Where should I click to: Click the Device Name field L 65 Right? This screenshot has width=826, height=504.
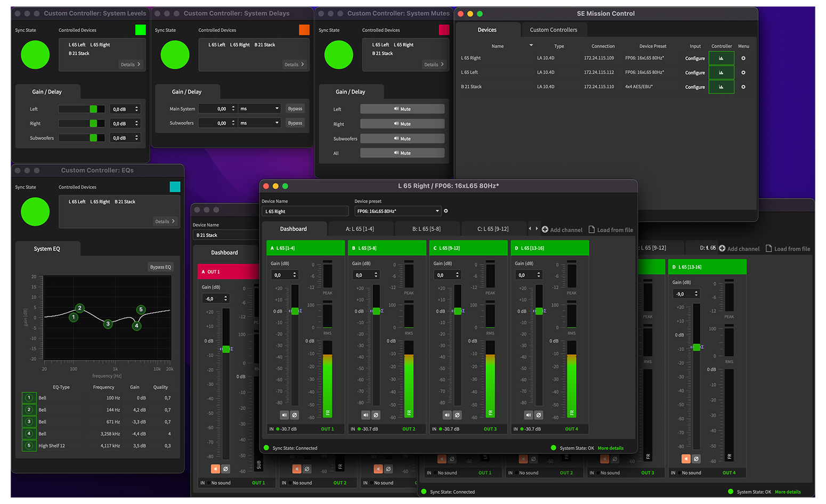[x=305, y=212]
